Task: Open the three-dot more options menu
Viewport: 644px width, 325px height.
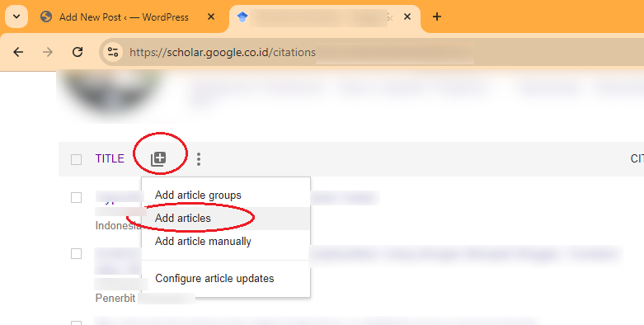Action: [199, 159]
